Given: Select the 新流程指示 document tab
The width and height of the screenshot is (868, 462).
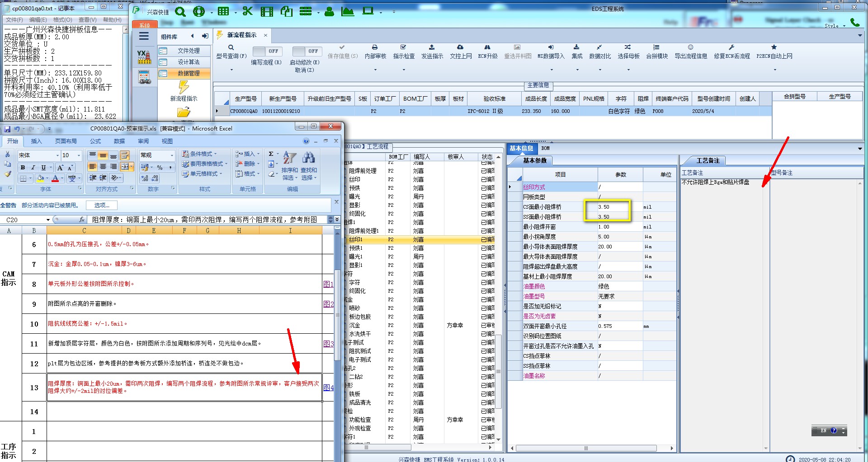Looking at the screenshot, I should [x=242, y=35].
